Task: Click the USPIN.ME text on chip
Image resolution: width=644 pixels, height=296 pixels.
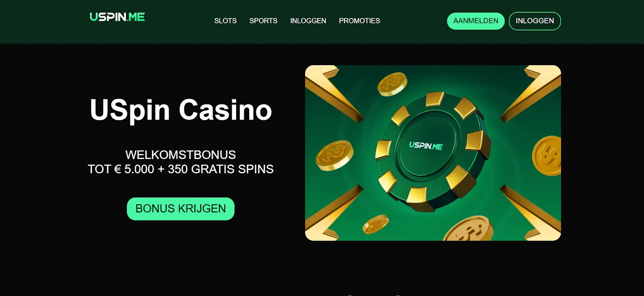Action: tap(426, 146)
